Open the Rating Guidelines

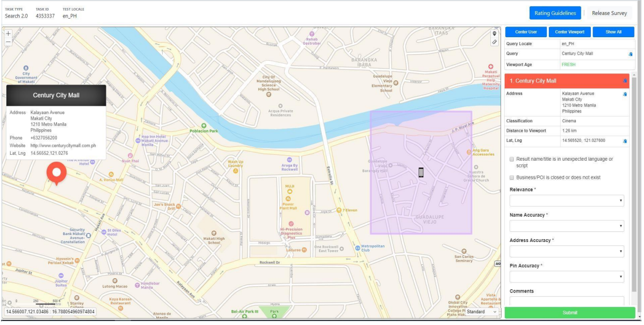point(555,13)
